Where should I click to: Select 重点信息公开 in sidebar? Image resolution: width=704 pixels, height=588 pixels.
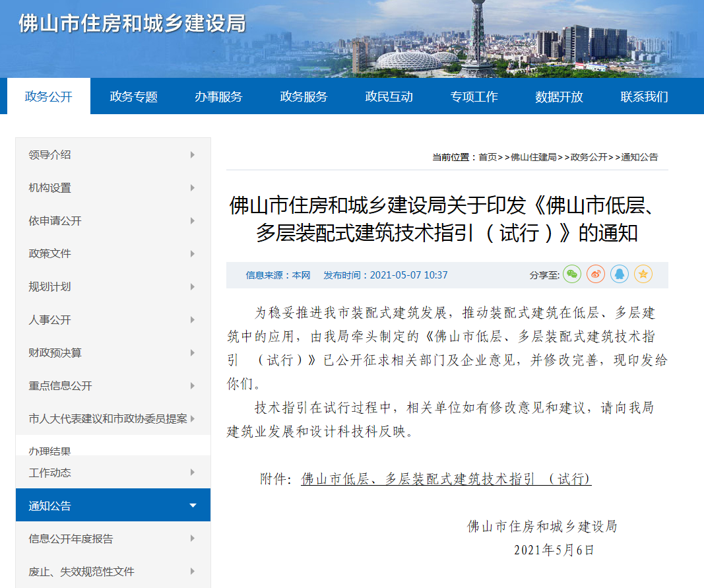click(60, 386)
